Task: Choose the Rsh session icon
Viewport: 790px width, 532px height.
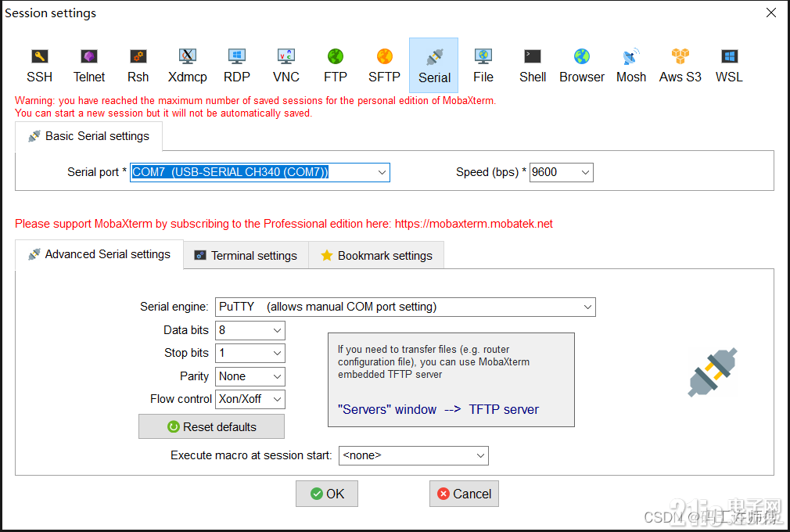Action: pyautogui.click(x=138, y=66)
